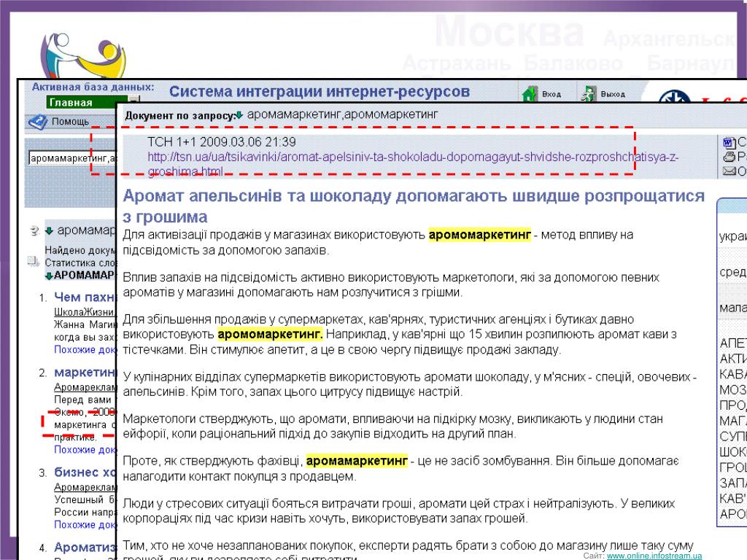The width and height of the screenshot is (747, 560).
Task: Click the statistics icon beside 'Статистика сло'
Action: point(34,262)
